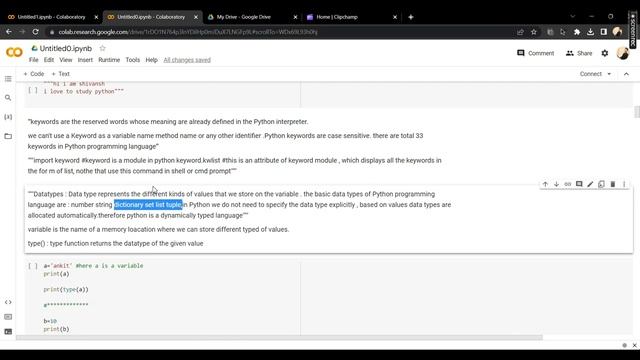Open the command palette icon

point(8,317)
